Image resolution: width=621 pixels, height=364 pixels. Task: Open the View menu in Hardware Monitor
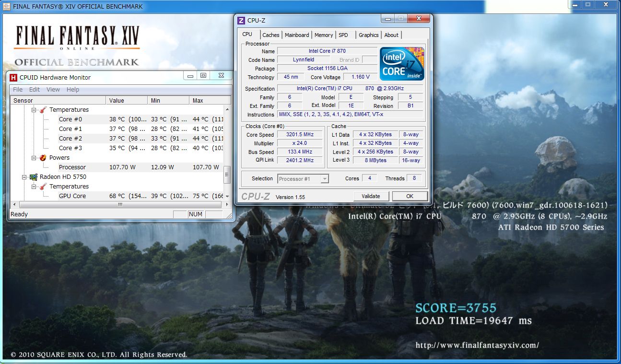tap(53, 90)
